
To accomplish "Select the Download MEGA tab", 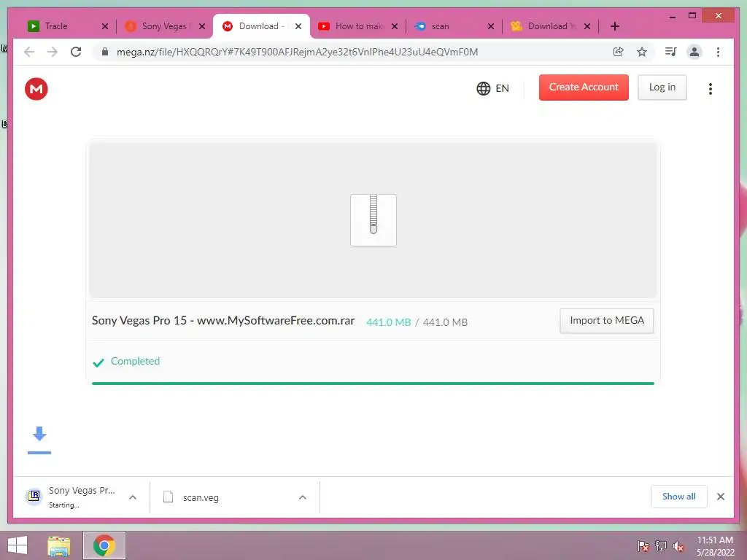I will coord(261,26).
